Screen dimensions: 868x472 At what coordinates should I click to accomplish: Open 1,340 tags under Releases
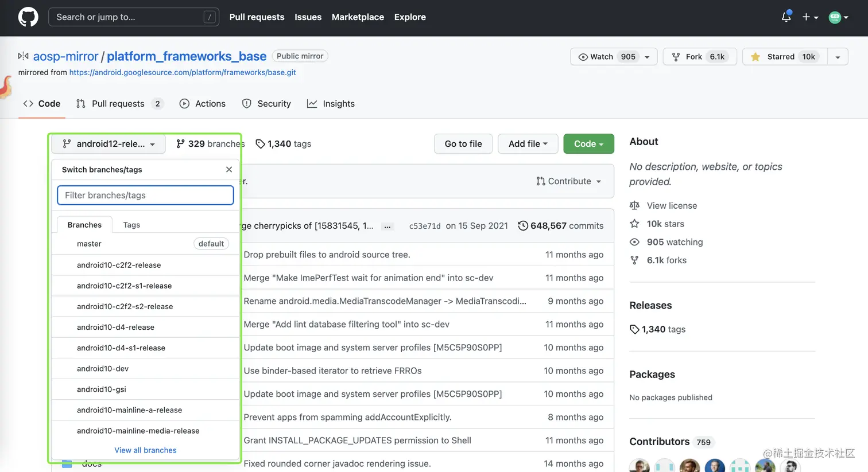click(x=657, y=329)
